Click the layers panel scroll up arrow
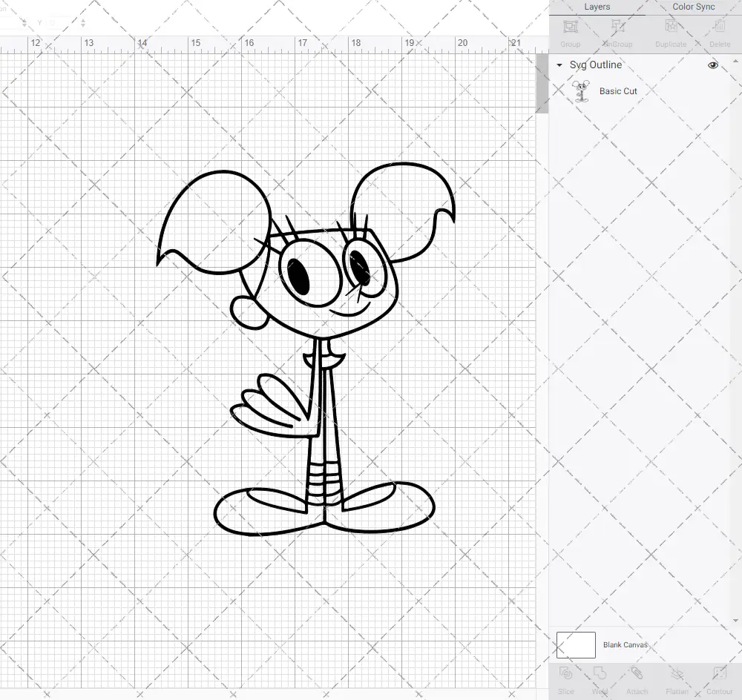This screenshot has height=700, width=742. pos(735,62)
